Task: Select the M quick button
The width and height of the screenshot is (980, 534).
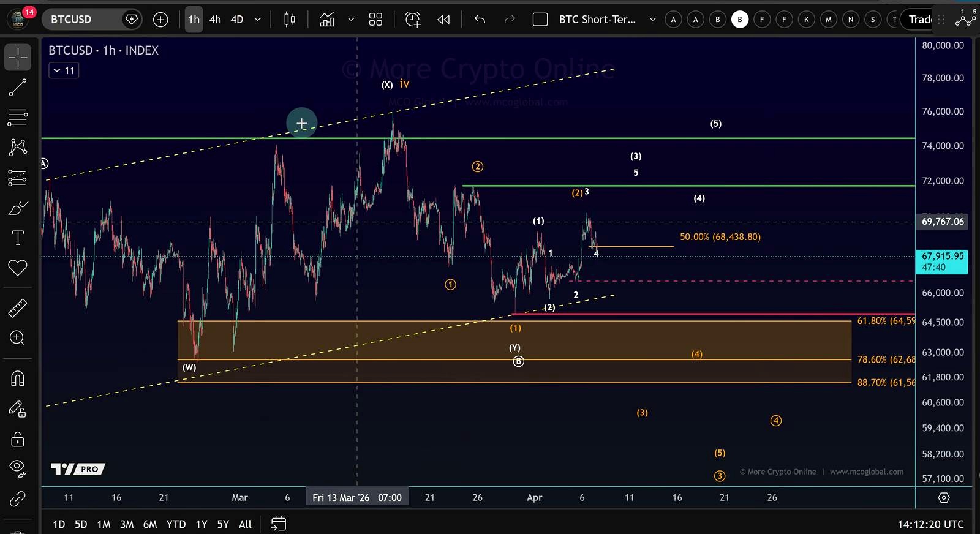Action: [x=828, y=20]
